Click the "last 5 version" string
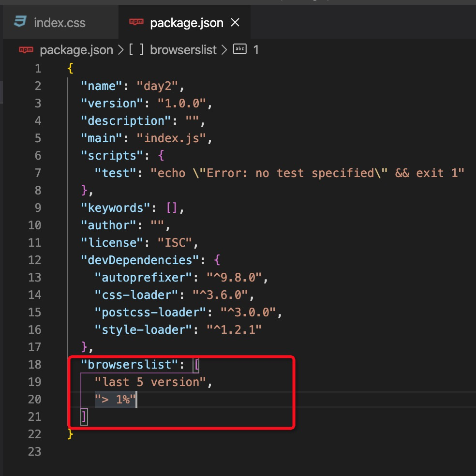The width and height of the screenshot is (476, 476). (x=150, y=382)
